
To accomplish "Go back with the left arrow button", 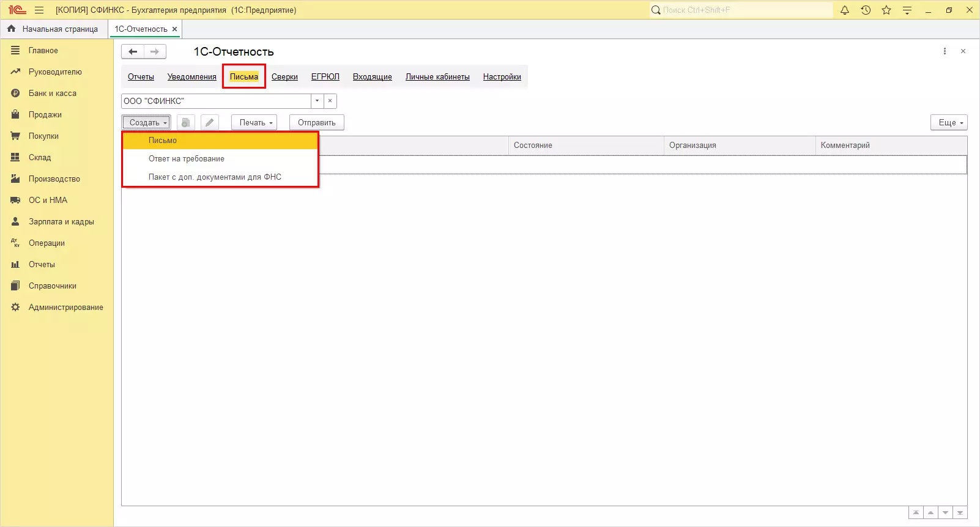I will [133, 52].
